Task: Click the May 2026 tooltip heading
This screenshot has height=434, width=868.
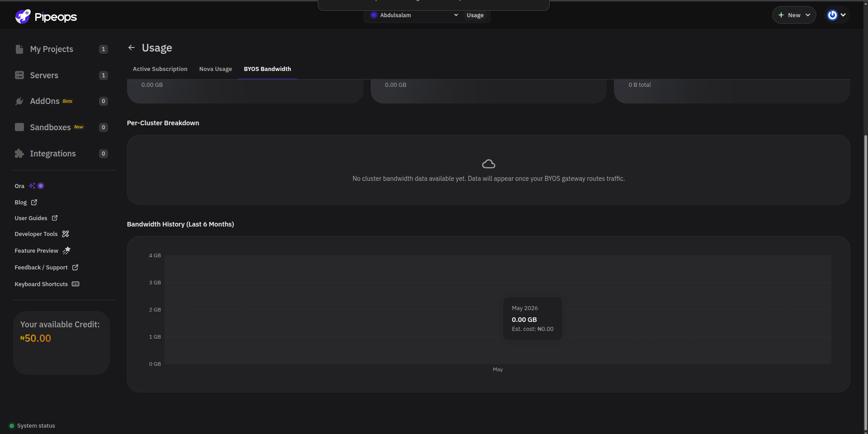Action: pos(525,308)
